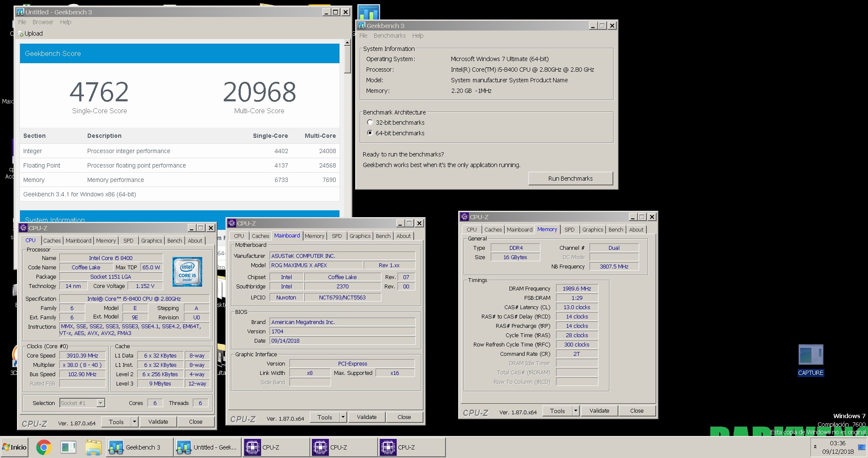868x458 pixels.
Task: Click Geekbench results vertical scrollbar thumb
Action: click(348, 60)
